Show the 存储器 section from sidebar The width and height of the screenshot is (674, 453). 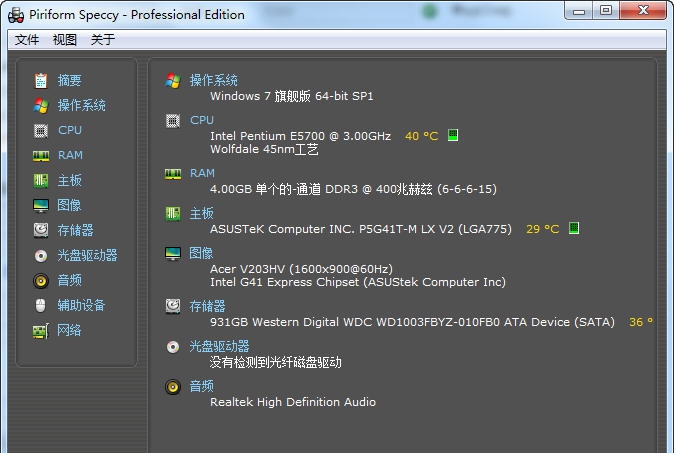click(x=76, y=230)
